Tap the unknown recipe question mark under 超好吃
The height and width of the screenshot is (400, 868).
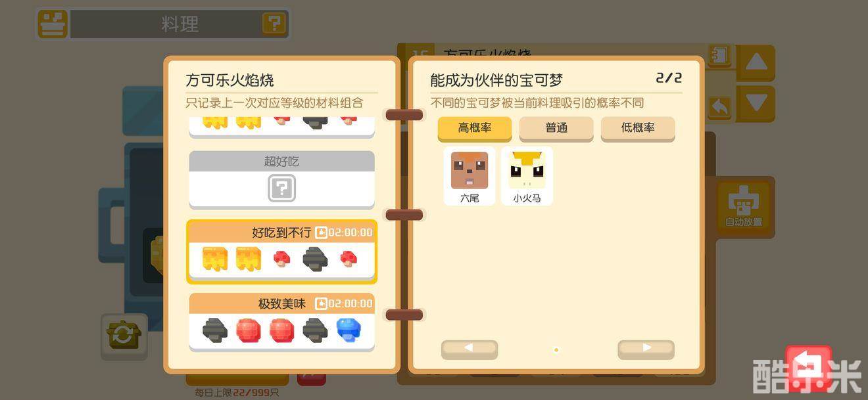[281, 189]
